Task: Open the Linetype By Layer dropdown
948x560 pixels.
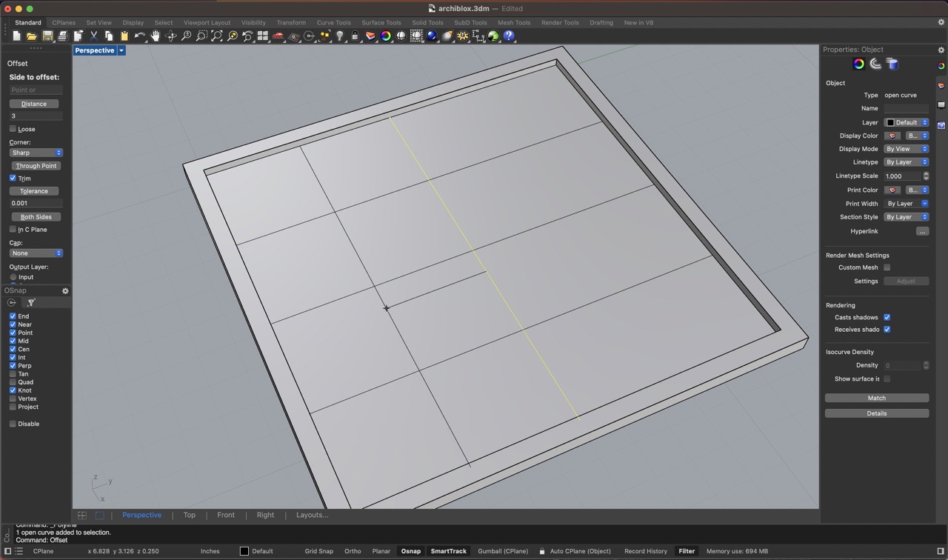Action: click(907, 162)
